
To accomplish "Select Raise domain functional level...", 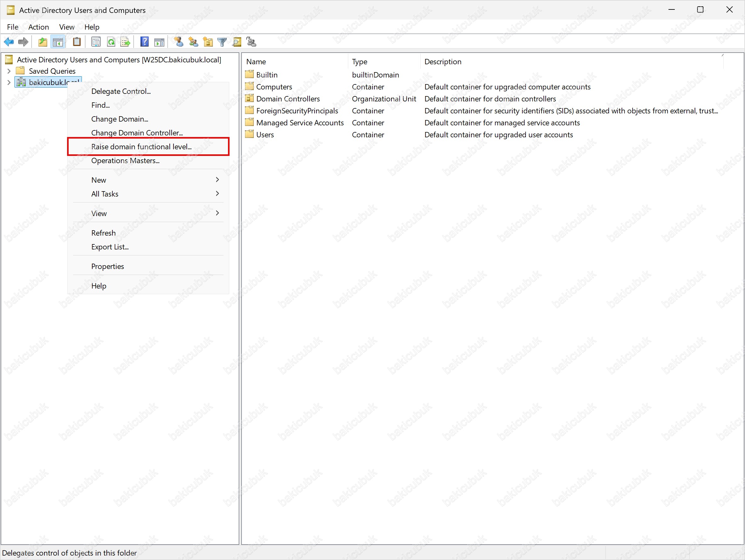I will [148, 146].
